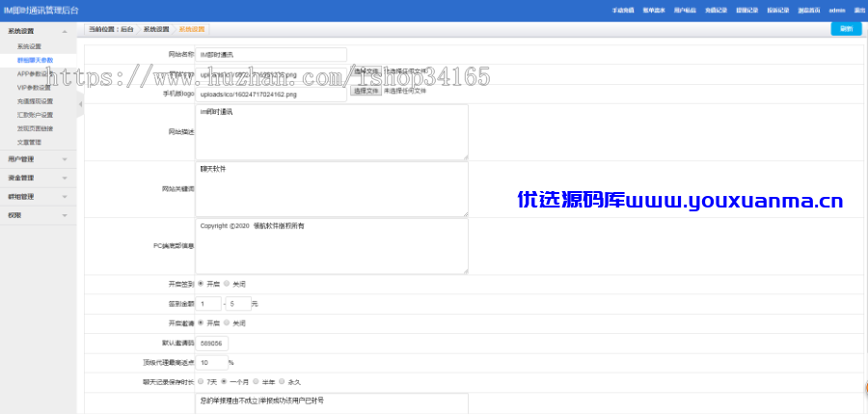Image resolution: width=868 pixels, height=415 pixels.
Task: Select 开启 for 开启邀请
Action: click(201, 322)
